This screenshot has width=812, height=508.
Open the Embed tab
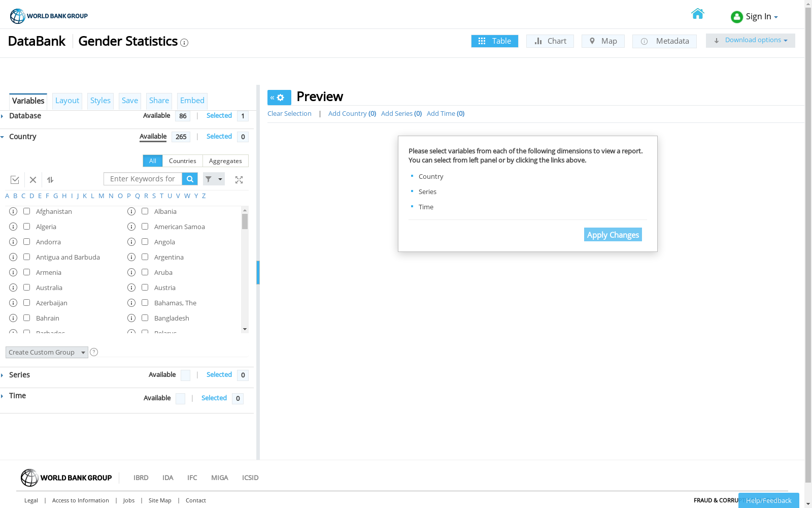tap(192, 101)
